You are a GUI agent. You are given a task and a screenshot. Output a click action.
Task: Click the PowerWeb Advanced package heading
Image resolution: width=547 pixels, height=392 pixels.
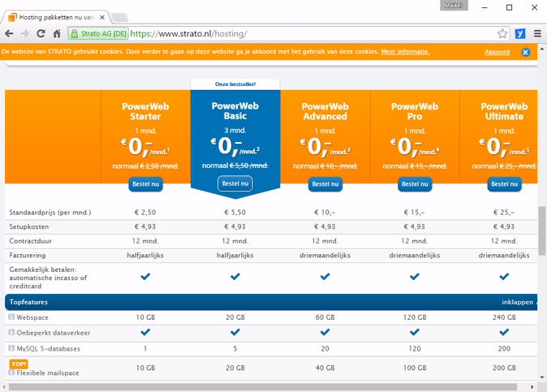click(x=325, y=111)
